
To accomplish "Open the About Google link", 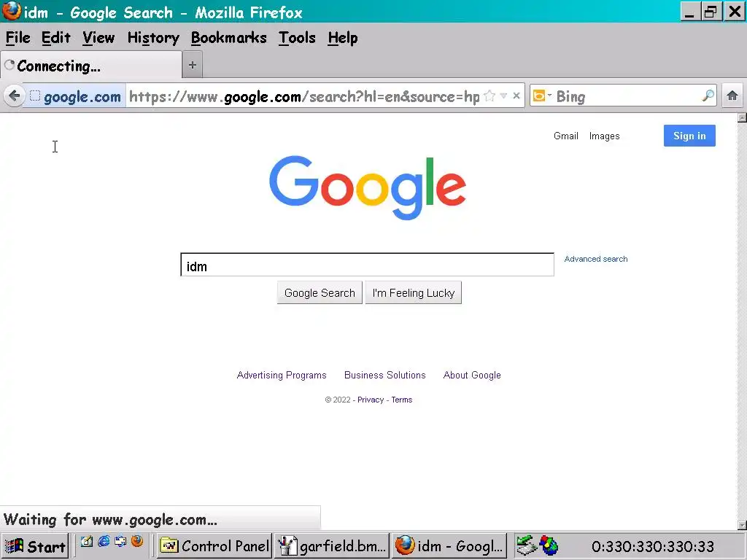I will 472,376.
